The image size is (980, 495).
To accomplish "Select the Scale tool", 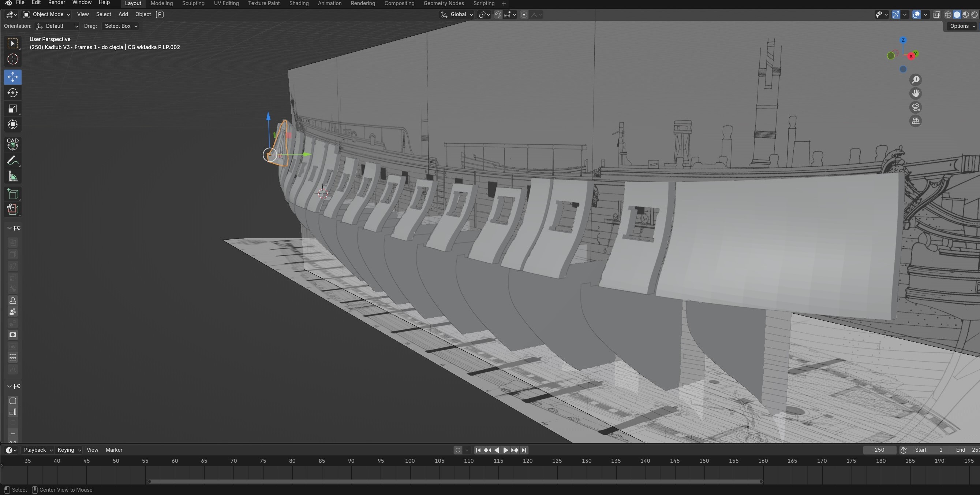I will (12, 109).
